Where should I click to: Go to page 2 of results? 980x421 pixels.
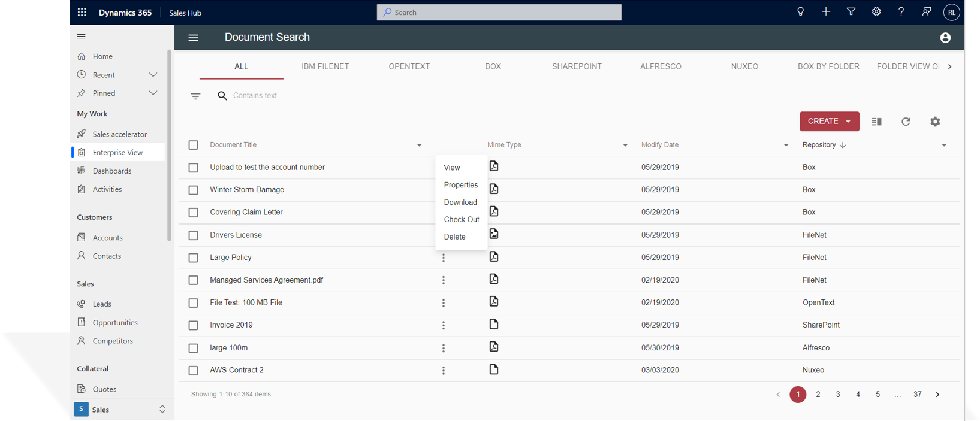(818, 395)
